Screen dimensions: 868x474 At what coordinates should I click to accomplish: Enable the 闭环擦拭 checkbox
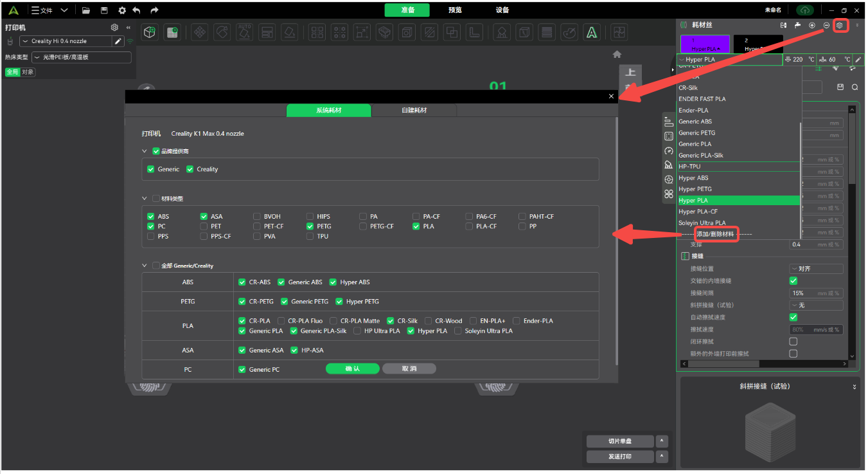pyautogui.click(x=793, y=342)
